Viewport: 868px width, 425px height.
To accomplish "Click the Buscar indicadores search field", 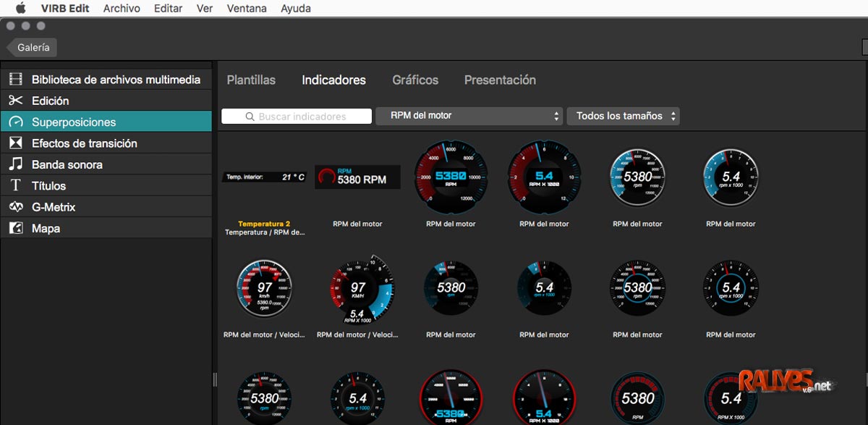I will (x=297, y=117).
